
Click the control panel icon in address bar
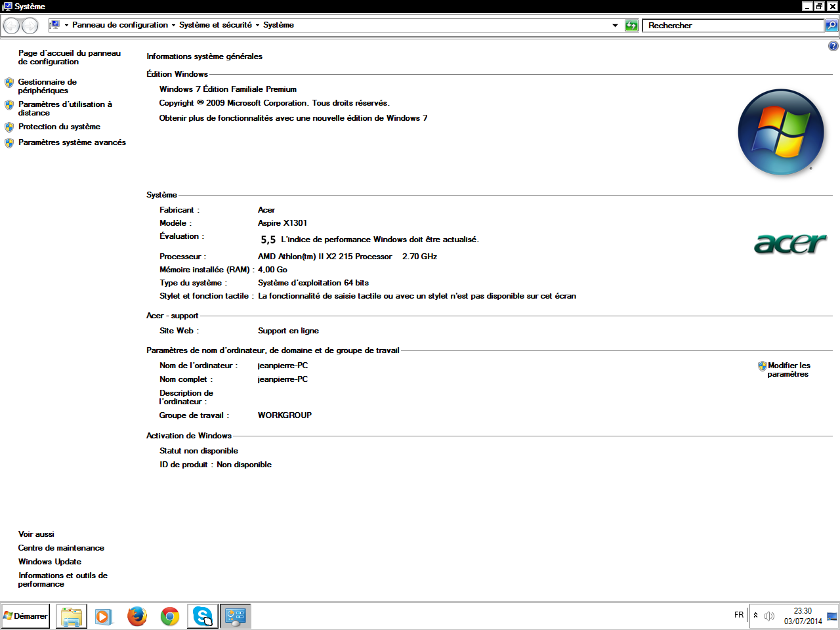coord(55,25)
